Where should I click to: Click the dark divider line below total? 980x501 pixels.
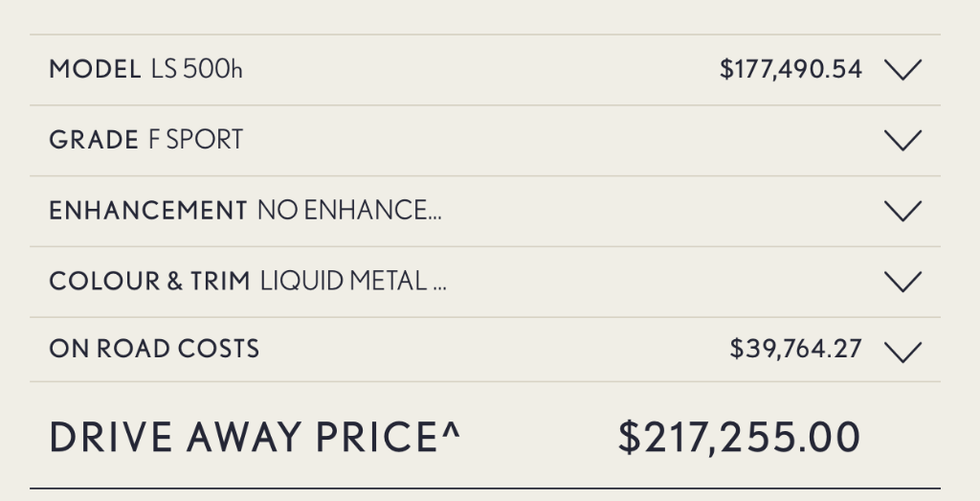point(485,488)
